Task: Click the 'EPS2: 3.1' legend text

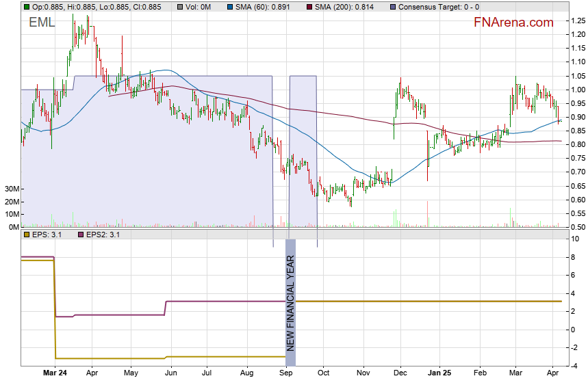Action: 103,235
